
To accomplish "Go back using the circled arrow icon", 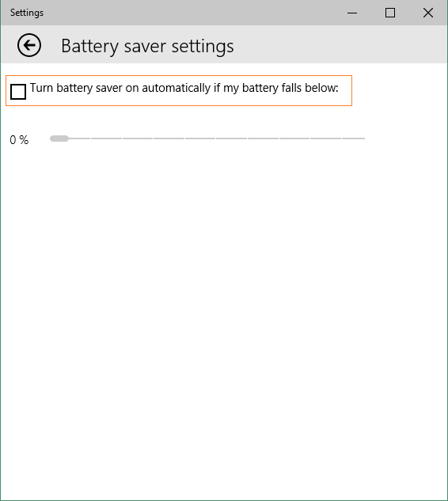I will click(29, 45).
